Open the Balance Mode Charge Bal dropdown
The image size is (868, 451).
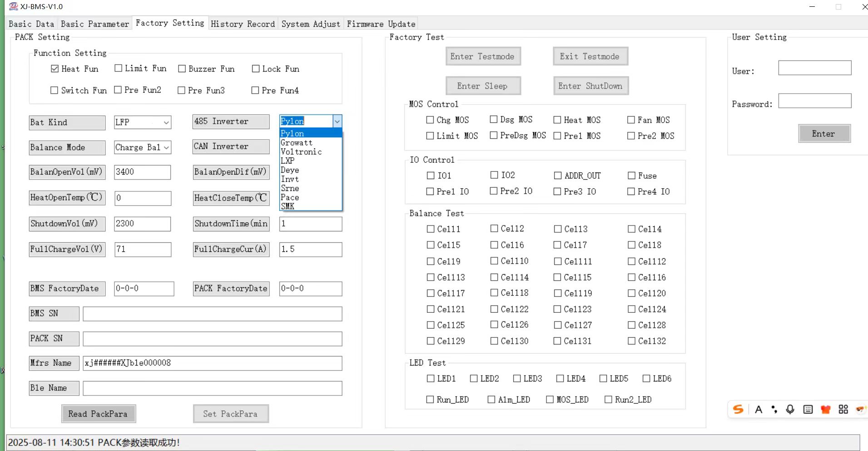click(143, 147)
